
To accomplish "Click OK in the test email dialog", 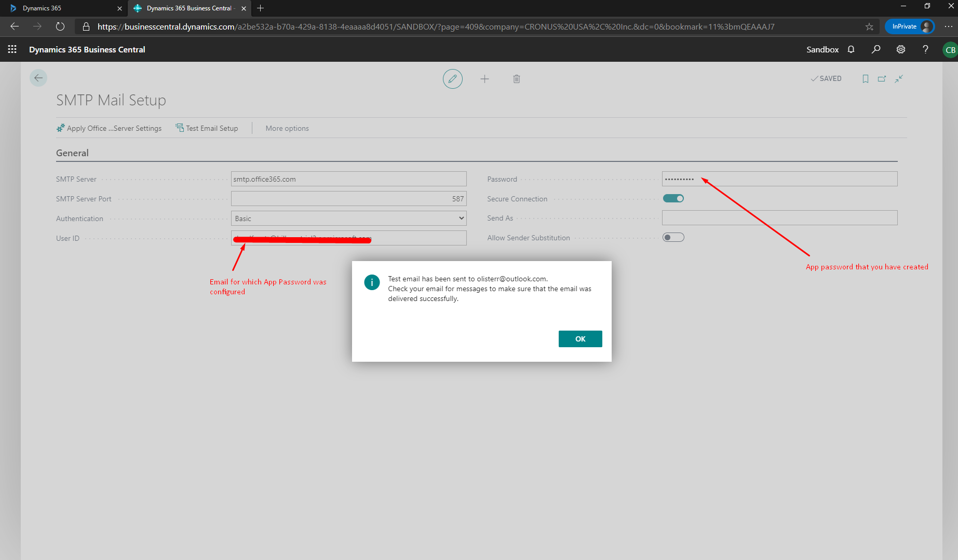I will (581, 339).
